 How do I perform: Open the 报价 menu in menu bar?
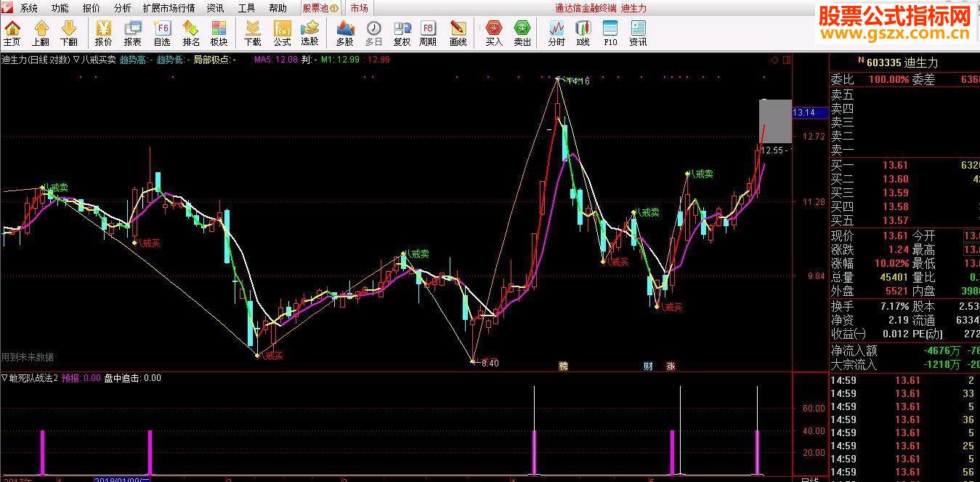click(x=92, y=8)
